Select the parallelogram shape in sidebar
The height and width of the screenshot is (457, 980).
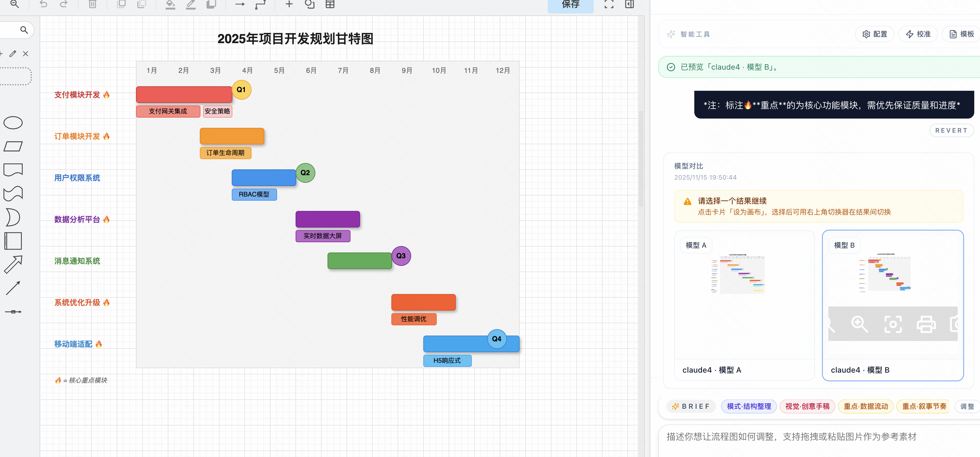pyautogui.click(x=13, y=147)
